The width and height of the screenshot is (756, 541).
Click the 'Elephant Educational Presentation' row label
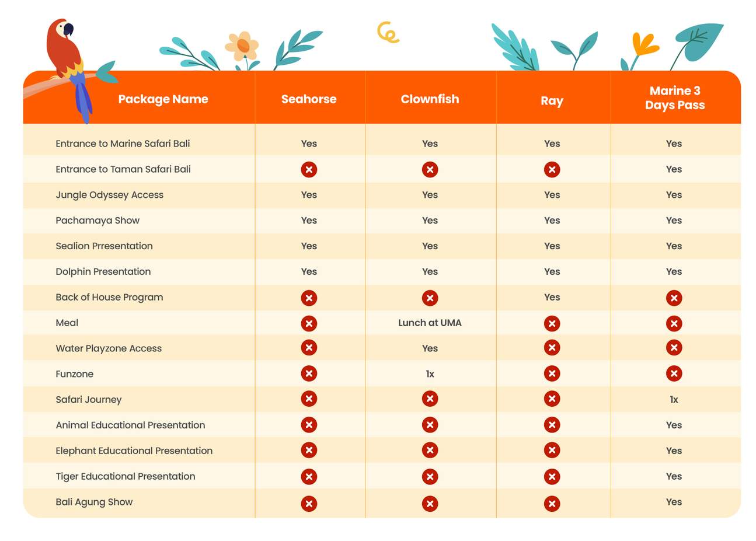click(x=134, y=451)
